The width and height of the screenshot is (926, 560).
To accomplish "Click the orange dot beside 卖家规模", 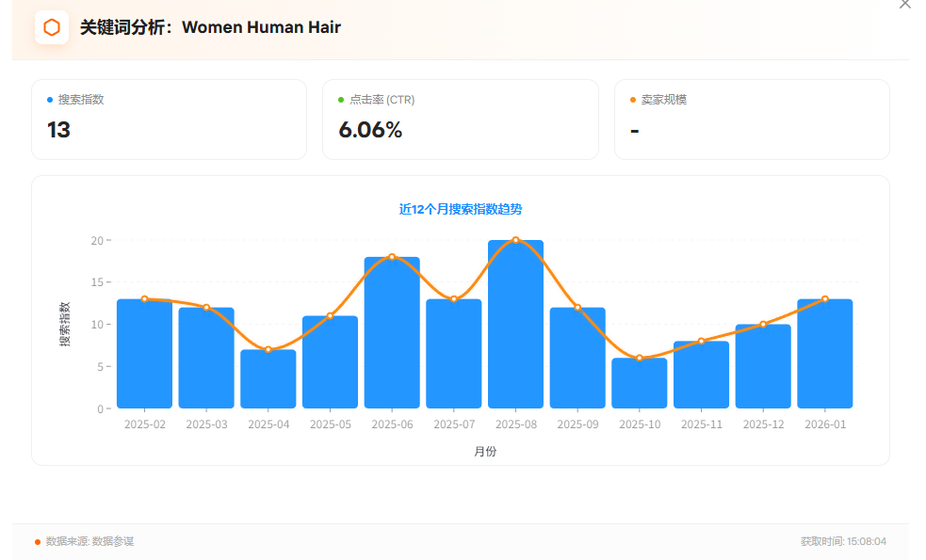I will coord(633,100).
